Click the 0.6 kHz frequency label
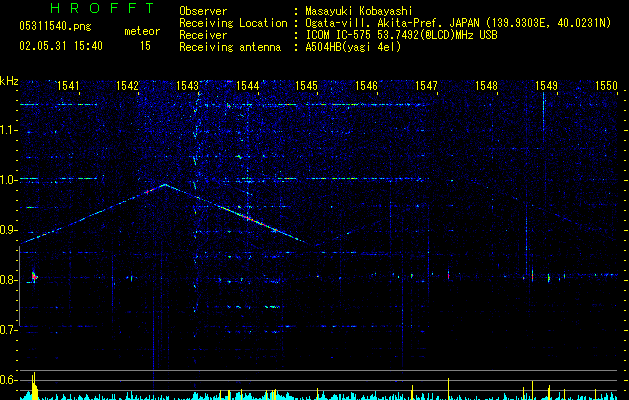 pyautogui.click(x=9, y=380)
